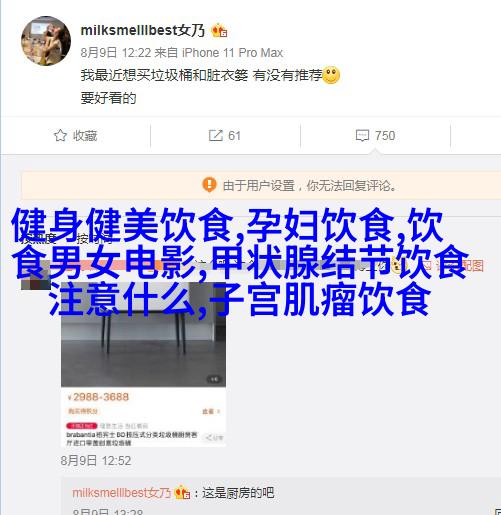Click the 收藏 favorite button label
Viewport: 501px width, 515px height.
point(85,136)
